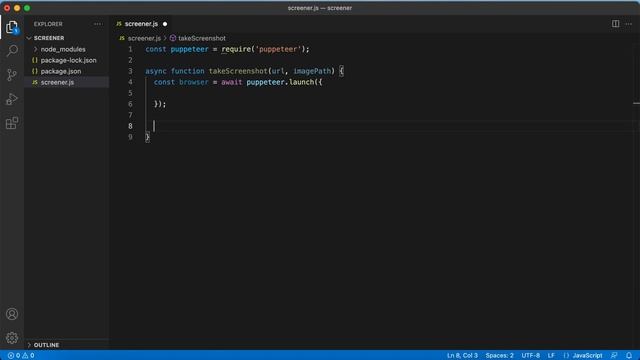Click takeScreenshot symbol icon in breadcrumb
The image size is (640, 360).
173,38
